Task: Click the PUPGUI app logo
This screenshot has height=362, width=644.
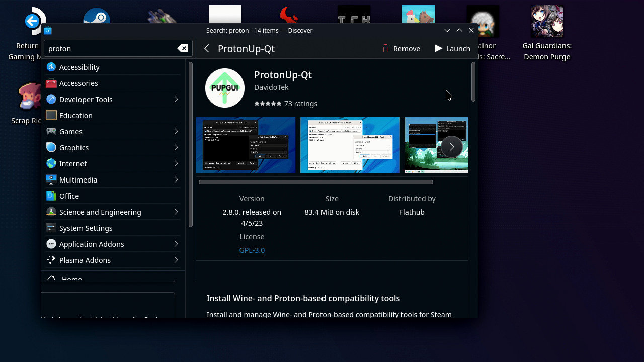Action: coord(225,88)
